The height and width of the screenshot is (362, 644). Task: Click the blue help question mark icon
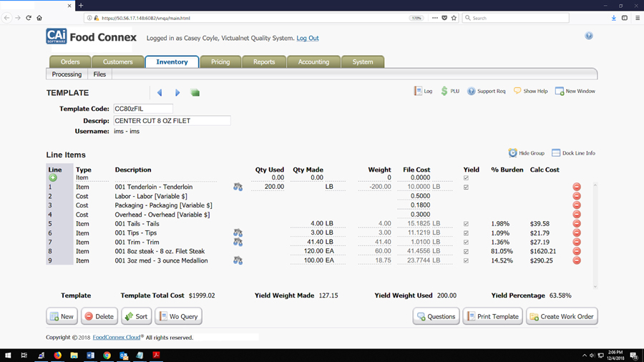click(x=589, y=36)
